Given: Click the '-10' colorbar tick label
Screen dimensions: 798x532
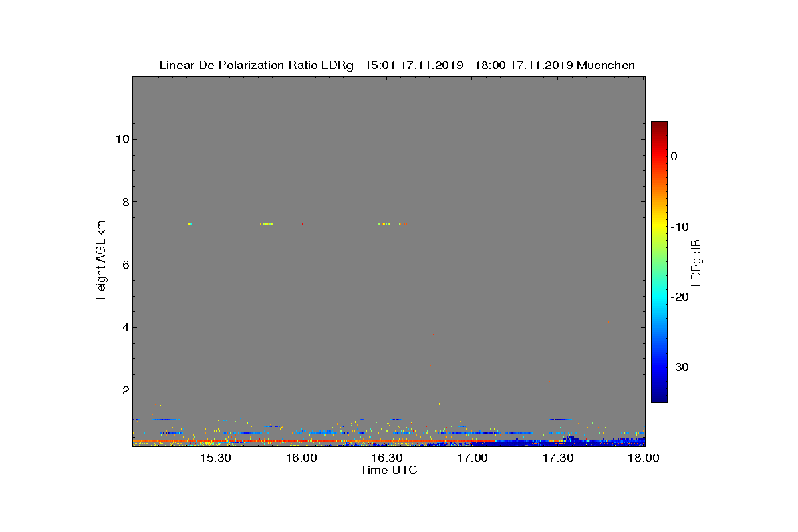Looking at the screenshot, I should [x=680, y=227].
